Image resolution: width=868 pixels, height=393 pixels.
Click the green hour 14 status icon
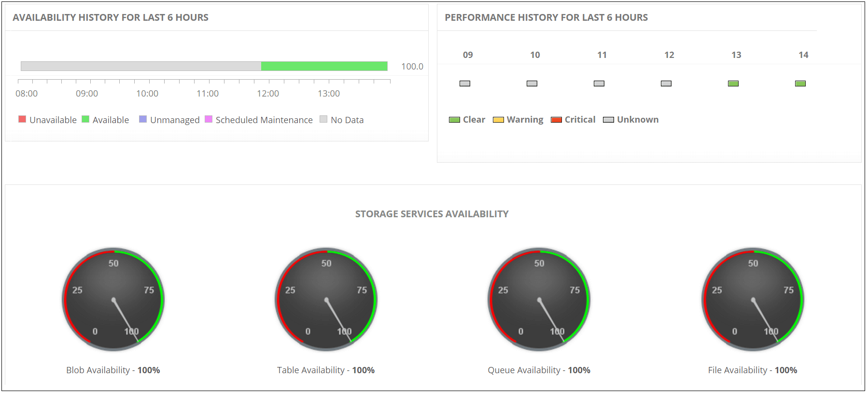(x=800, y=84)
